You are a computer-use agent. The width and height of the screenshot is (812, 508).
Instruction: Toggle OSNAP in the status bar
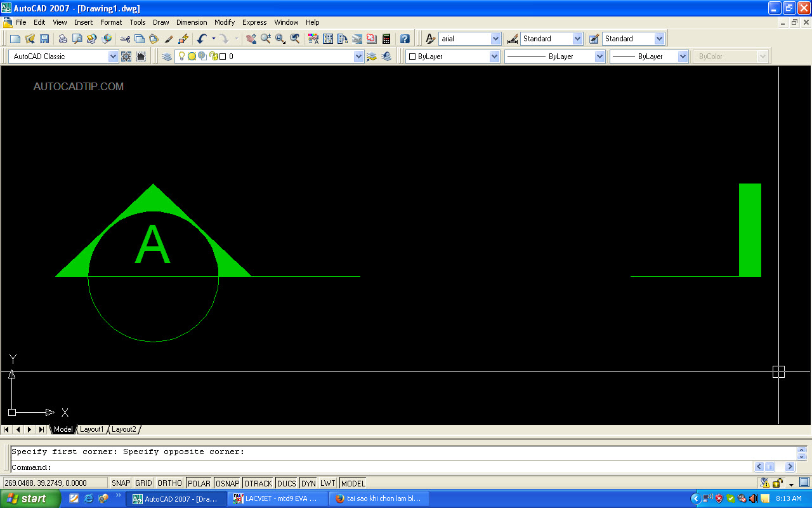pos(227,483)
